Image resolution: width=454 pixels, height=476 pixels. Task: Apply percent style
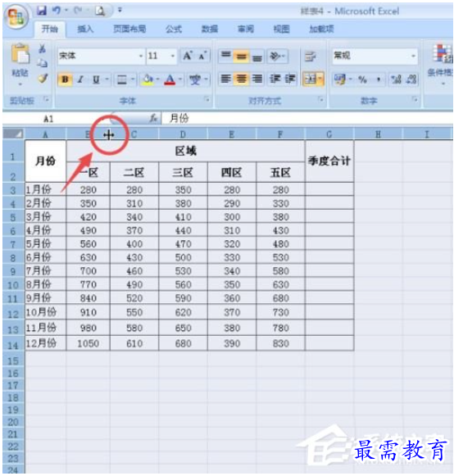362,79
